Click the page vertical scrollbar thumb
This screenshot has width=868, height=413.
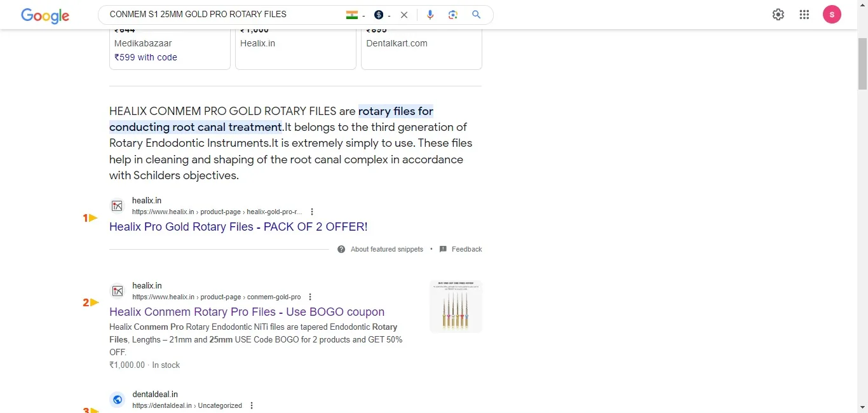coord(862,64)
